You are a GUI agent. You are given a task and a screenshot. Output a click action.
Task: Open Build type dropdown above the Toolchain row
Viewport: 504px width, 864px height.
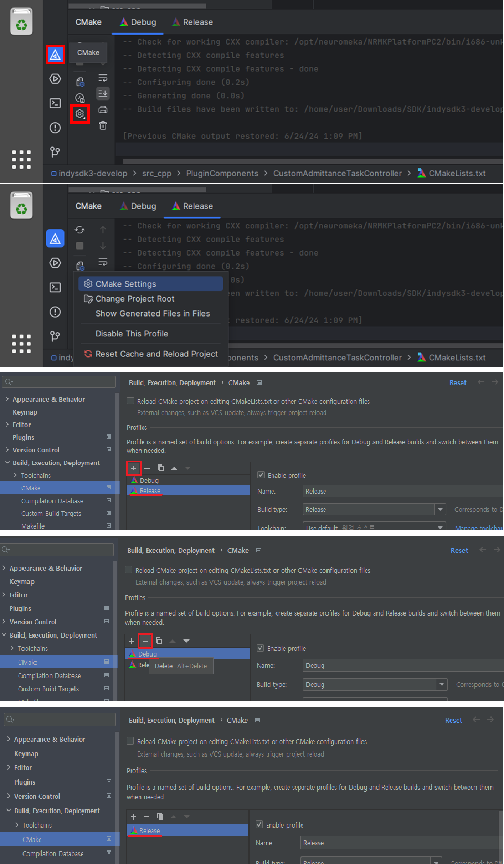click(x=374, y=509)
